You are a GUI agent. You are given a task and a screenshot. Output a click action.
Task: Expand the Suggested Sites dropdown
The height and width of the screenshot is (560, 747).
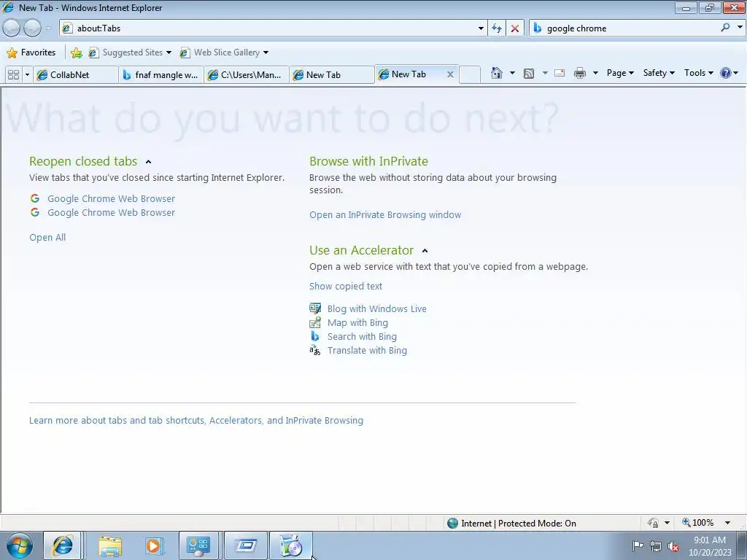coord(169,52)
